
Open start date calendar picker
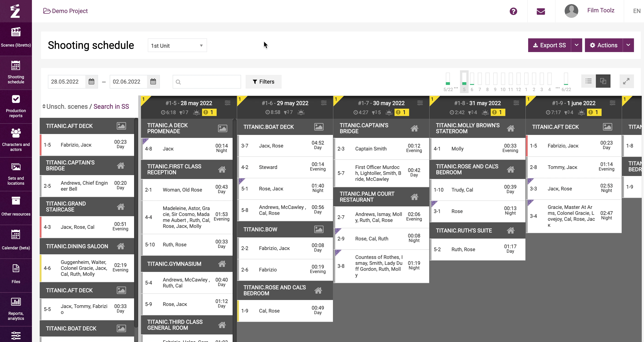[91, 82]
